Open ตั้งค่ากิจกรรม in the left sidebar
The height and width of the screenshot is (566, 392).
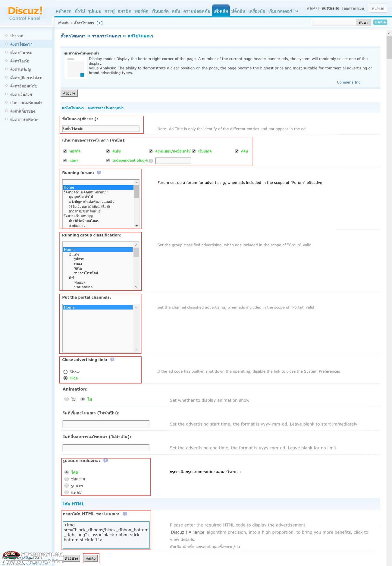click(x=21, y=53)
